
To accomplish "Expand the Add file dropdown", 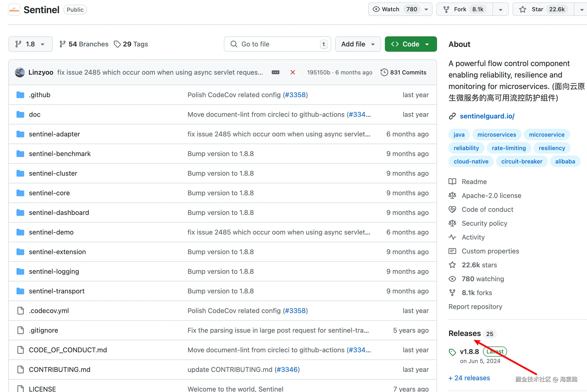I will coord(358,44).
